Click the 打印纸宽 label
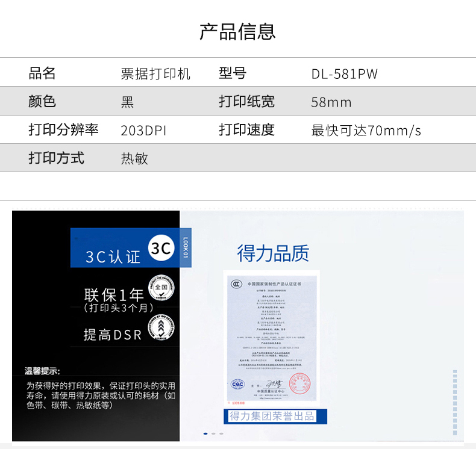This screenshot has height=449, width=476. 247,101
